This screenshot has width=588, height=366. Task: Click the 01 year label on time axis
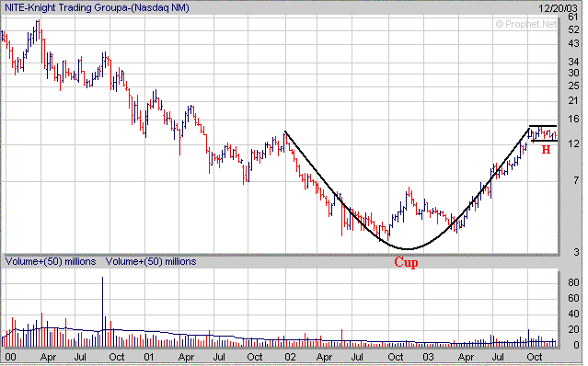click(149, 357)
